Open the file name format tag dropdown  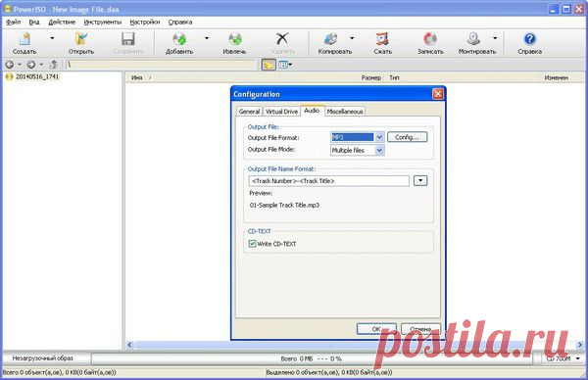(x=420, y=180)
